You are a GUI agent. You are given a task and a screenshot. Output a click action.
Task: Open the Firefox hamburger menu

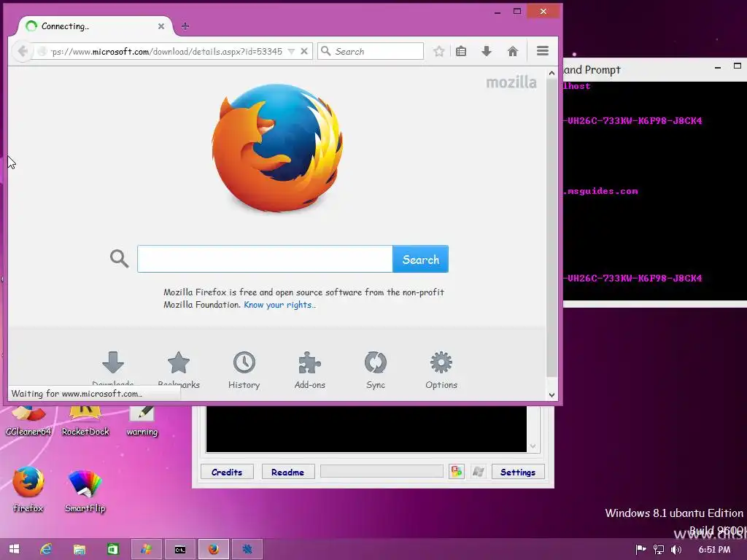click(543, 51)
